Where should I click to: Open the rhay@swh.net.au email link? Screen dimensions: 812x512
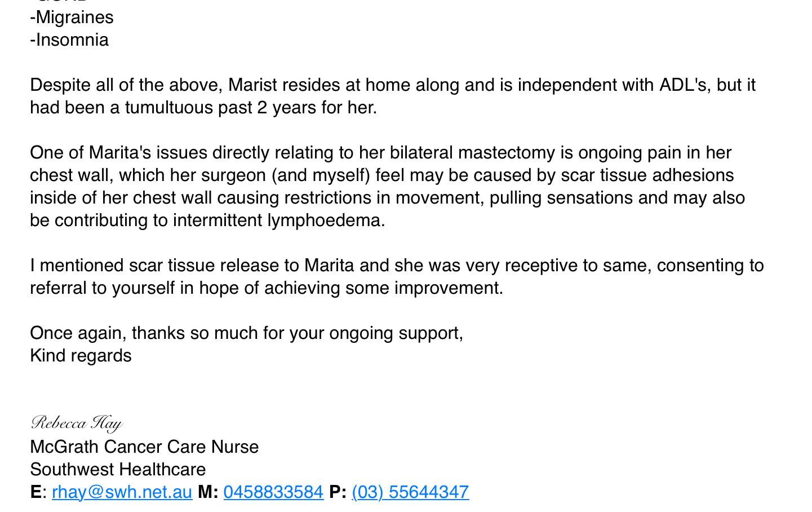click(122, 492)
